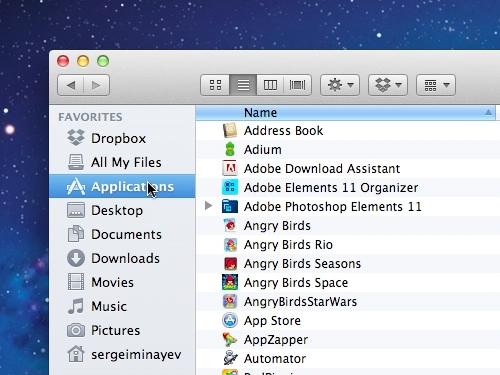Select the "AppZapper" name
The image size is (500, 375).
tap(276, 340)
